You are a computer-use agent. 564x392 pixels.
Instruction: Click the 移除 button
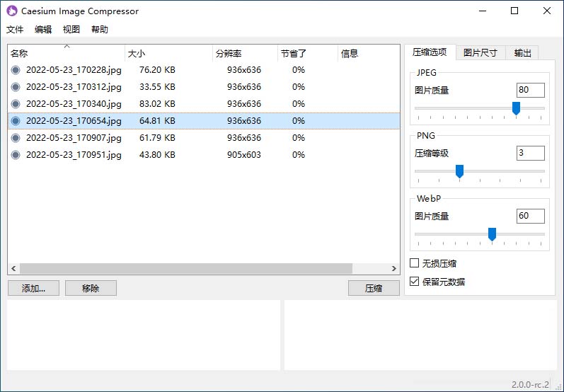91,288
